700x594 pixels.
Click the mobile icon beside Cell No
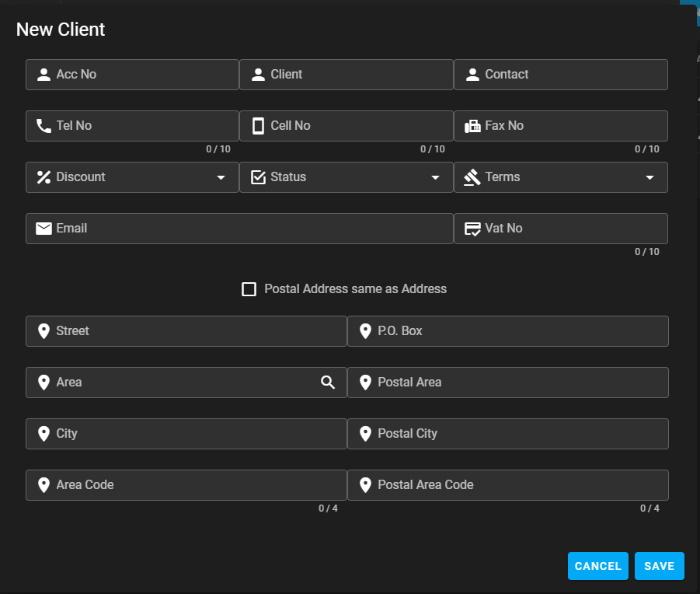tap(258, 126)
